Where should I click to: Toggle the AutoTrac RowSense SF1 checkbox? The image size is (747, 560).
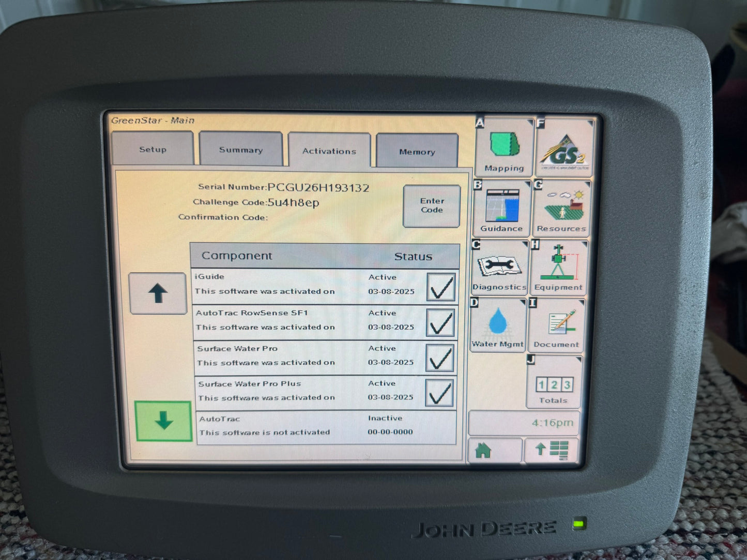coord(440,323)
